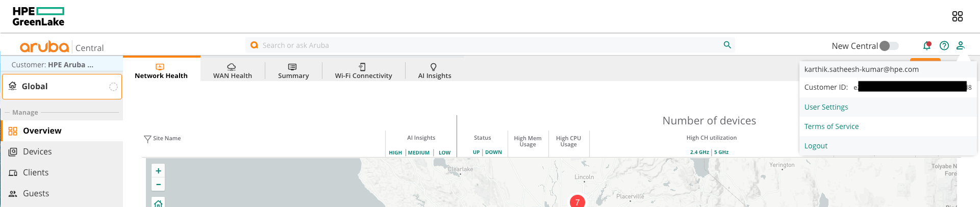Click the Global home icon
The image size is (980, 207).
click(x=13, y=86)
